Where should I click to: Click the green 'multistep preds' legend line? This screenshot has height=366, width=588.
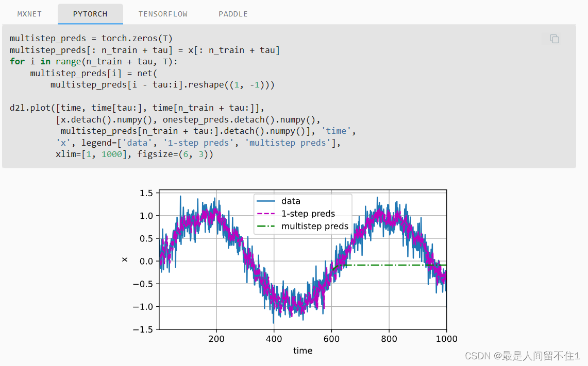[x=267, y=226]
